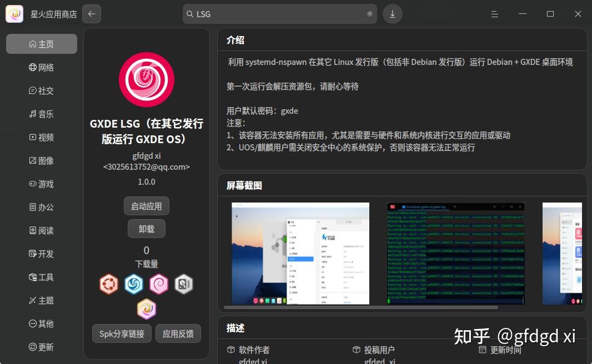Click the colorful GXDE badge below the others

tap(146, 309)
